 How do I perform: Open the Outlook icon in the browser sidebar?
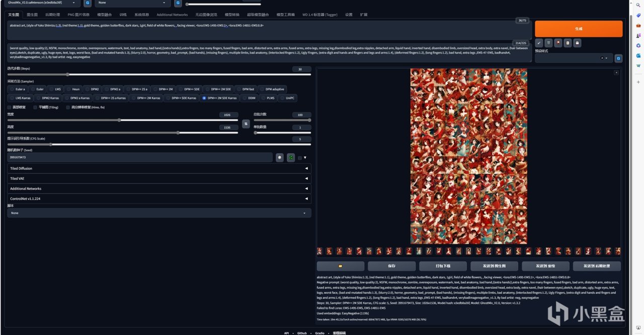tap(638, 55)
